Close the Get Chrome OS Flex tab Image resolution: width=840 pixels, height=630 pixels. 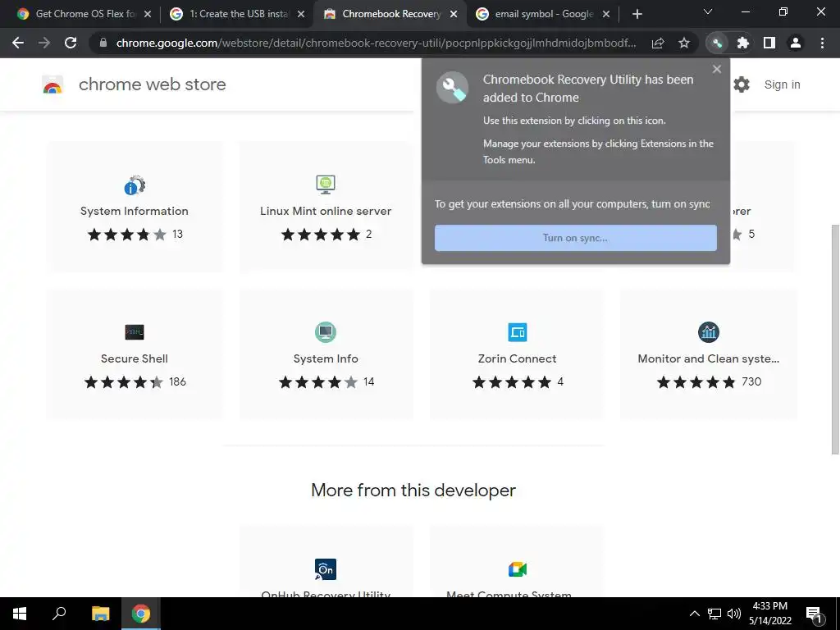click(x=148, y=14)
